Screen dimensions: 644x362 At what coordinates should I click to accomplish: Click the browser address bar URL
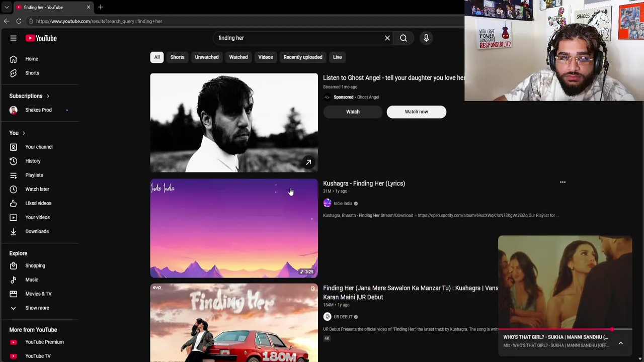pyautogui.click(x=99, y=21)
